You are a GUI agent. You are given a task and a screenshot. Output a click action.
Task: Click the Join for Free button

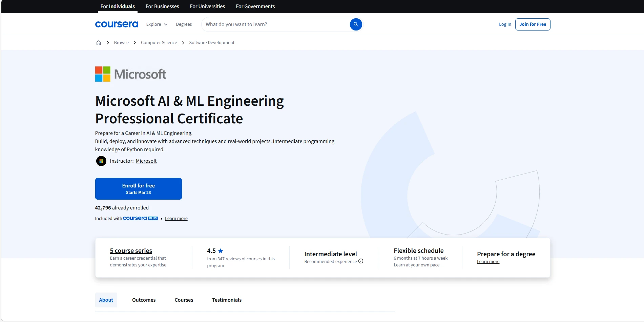pos(533,24)
